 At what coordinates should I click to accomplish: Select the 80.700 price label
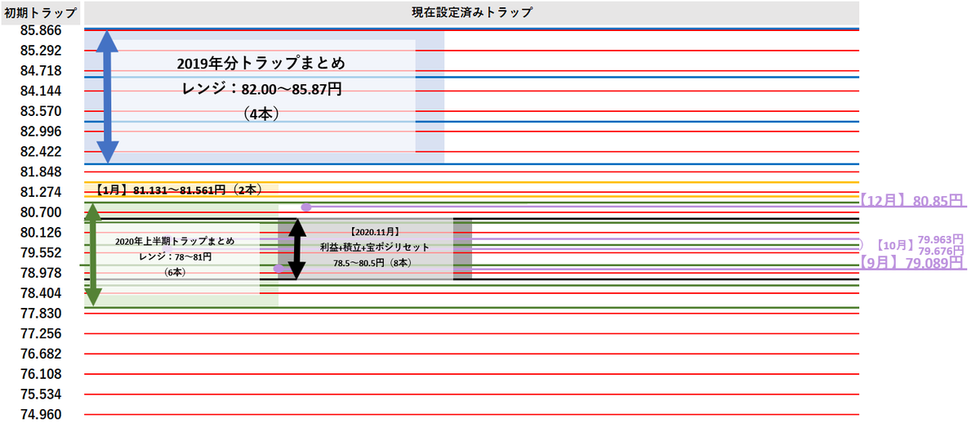[x=40, y=212]
